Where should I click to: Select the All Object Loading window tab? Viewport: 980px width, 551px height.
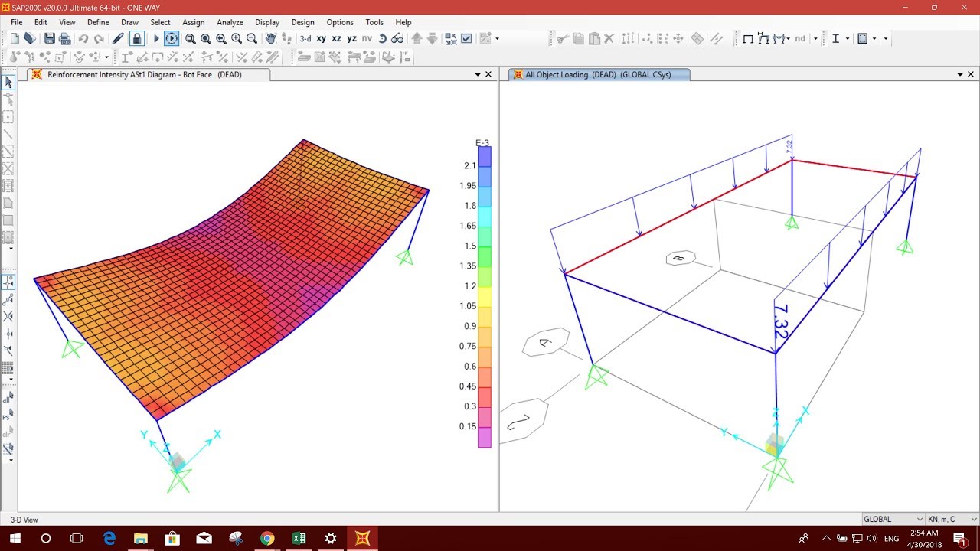pos(597,74)
